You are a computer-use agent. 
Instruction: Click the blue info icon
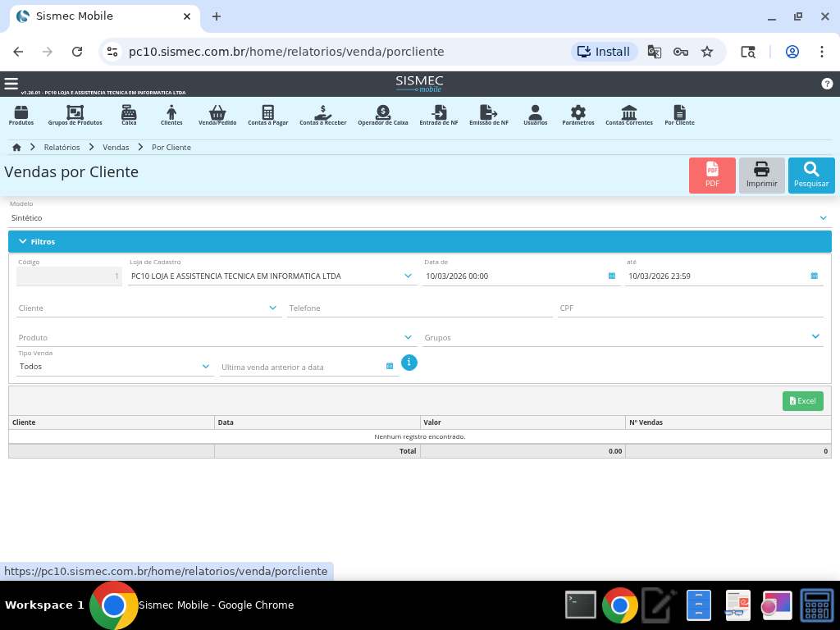(x=409, y=363)
